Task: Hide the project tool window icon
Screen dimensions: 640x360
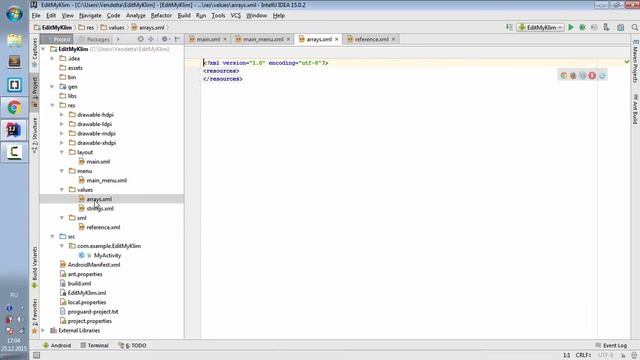Action: point(177,39)
